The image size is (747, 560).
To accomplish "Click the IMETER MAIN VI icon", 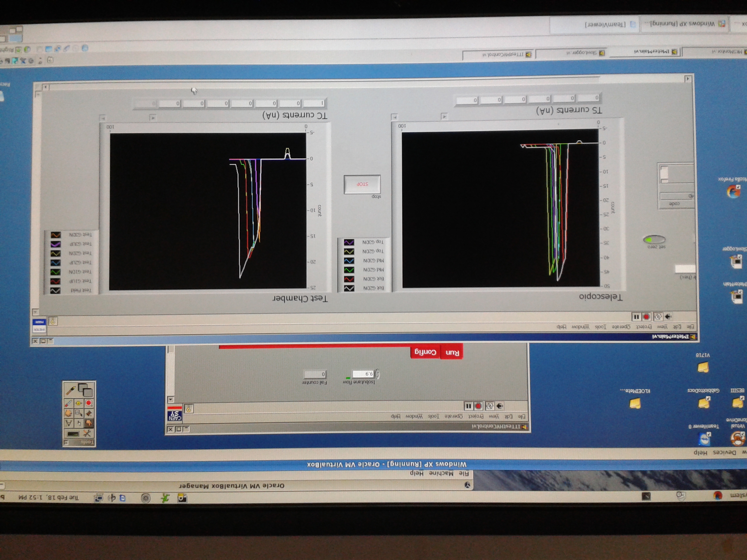I will click(39, 325).
